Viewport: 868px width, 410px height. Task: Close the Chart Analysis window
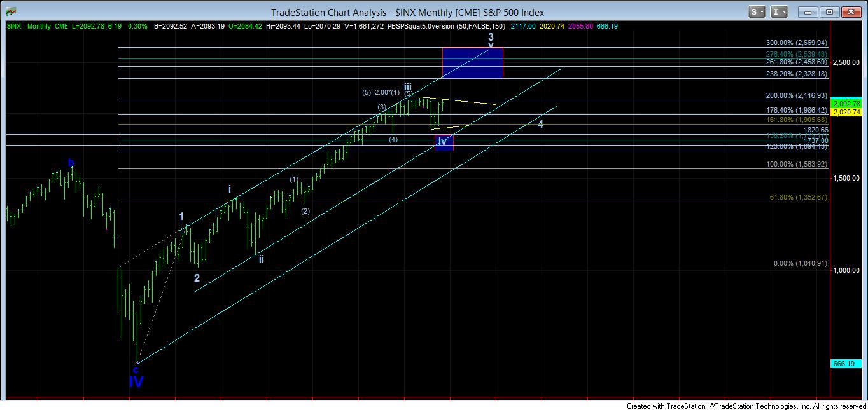pos(850,11)
